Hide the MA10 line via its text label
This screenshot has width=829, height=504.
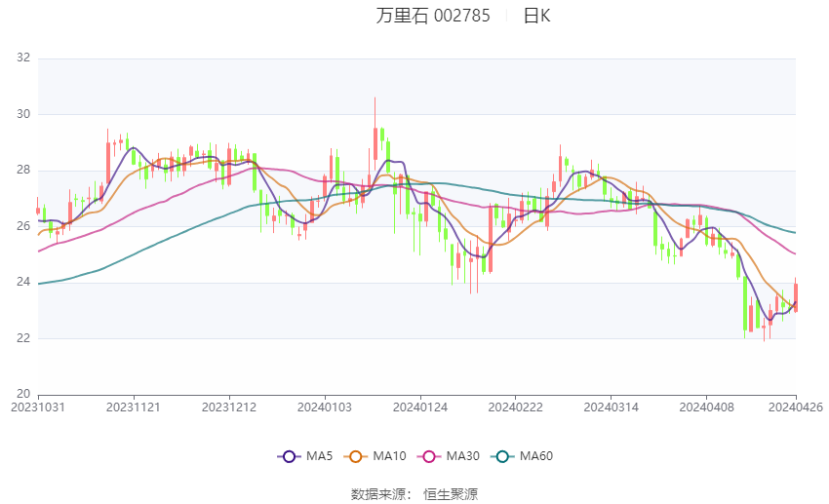coord(389,456)
